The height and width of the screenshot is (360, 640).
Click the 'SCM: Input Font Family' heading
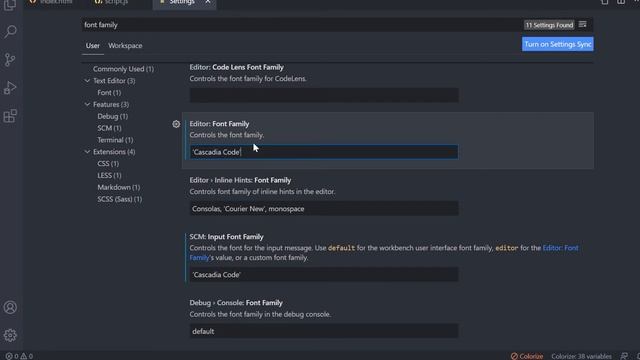point(227,237)
